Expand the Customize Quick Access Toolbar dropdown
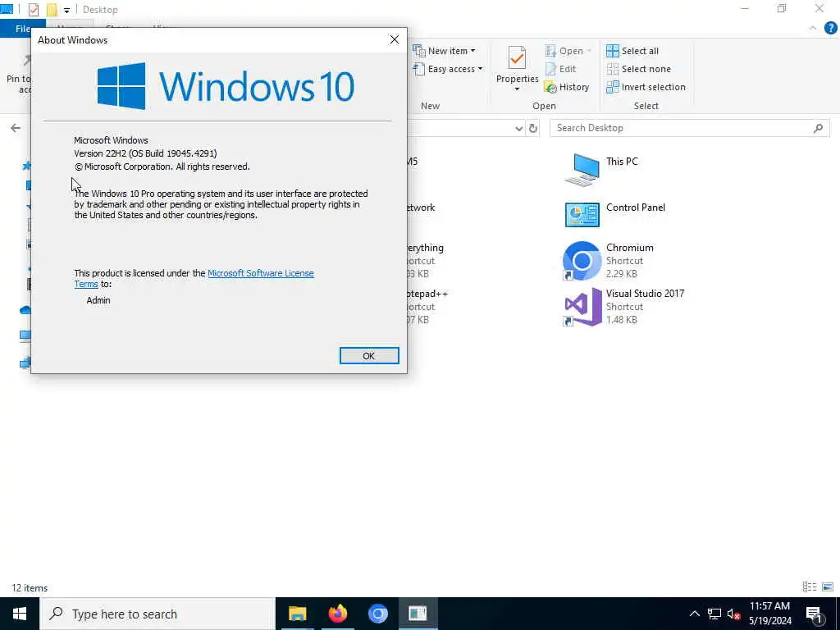Image resolution: width=840 pixels, height=630 pixels. pos(66,10)
